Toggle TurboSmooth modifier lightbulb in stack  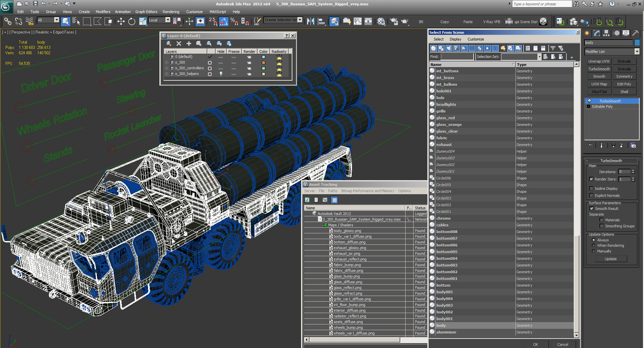[589, 101]
